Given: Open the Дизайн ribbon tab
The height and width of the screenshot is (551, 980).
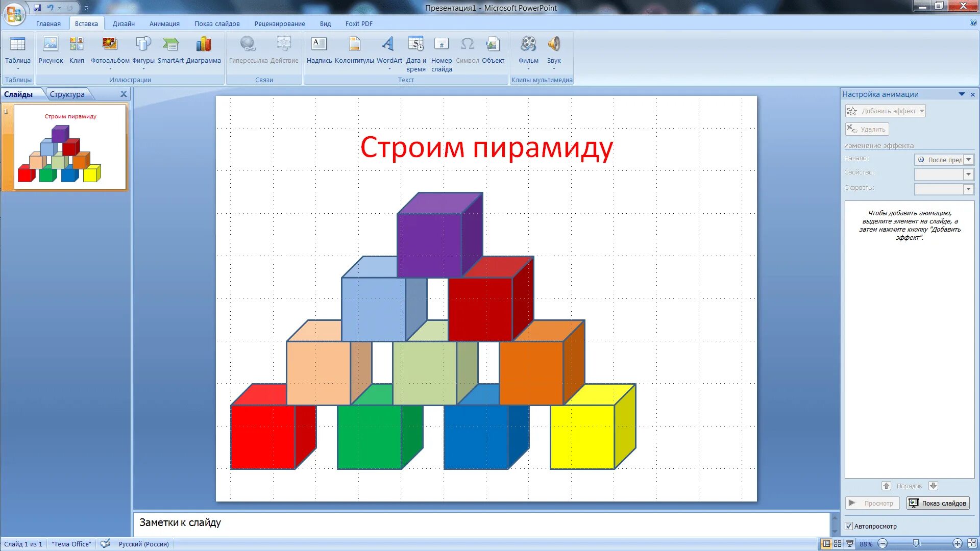Looking at the screenshot, I should pos(124,23).
